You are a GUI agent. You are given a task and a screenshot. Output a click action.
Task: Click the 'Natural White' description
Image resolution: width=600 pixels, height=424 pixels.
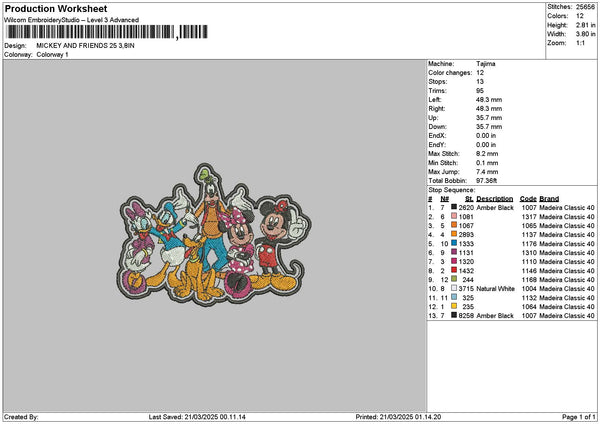pyautogui.click(x=496, y=289)
